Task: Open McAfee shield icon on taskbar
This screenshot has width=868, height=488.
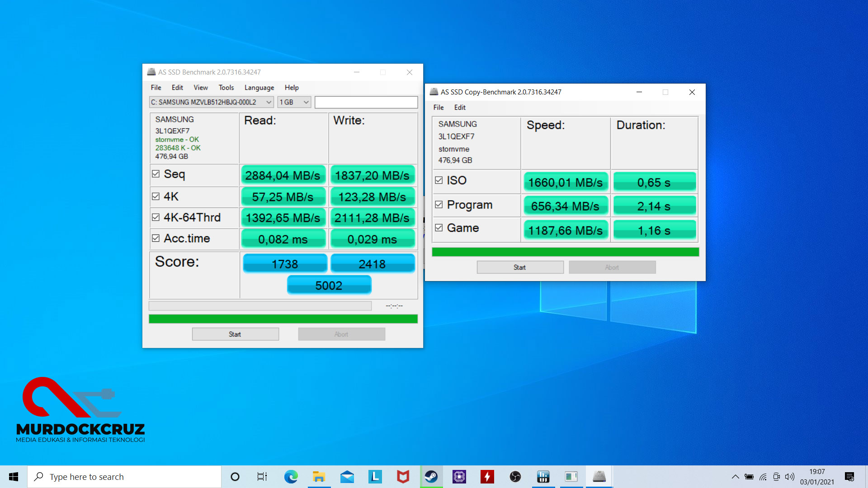Action: pyautogui.click(x=403, y=477)
